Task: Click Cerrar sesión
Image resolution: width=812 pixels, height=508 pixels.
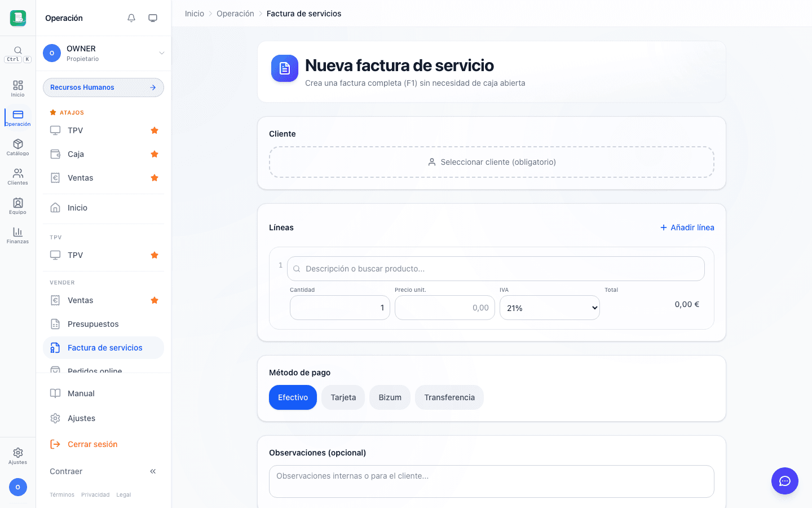Action: click(x=103, y=444)
